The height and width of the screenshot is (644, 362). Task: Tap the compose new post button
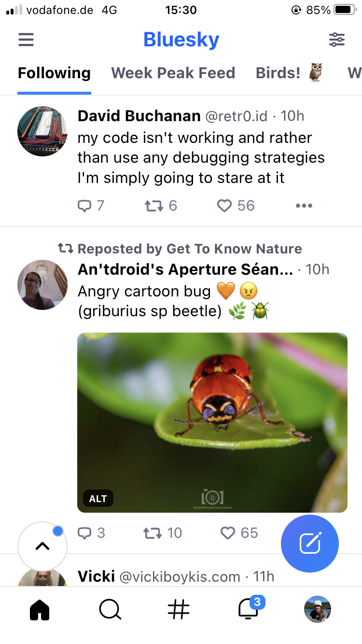[x=309, y=544]
